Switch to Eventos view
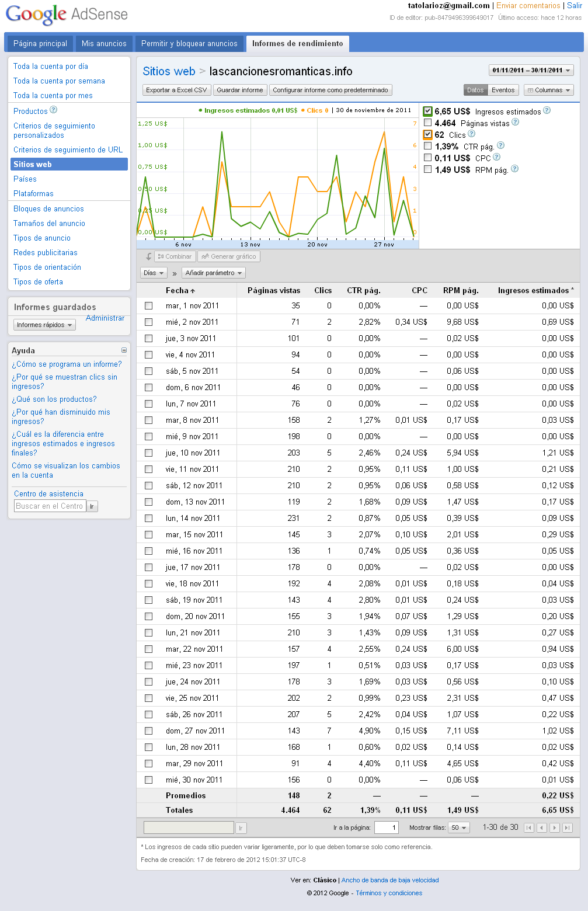The height and width of the screenshot is (911, 588). coord(503,90)
